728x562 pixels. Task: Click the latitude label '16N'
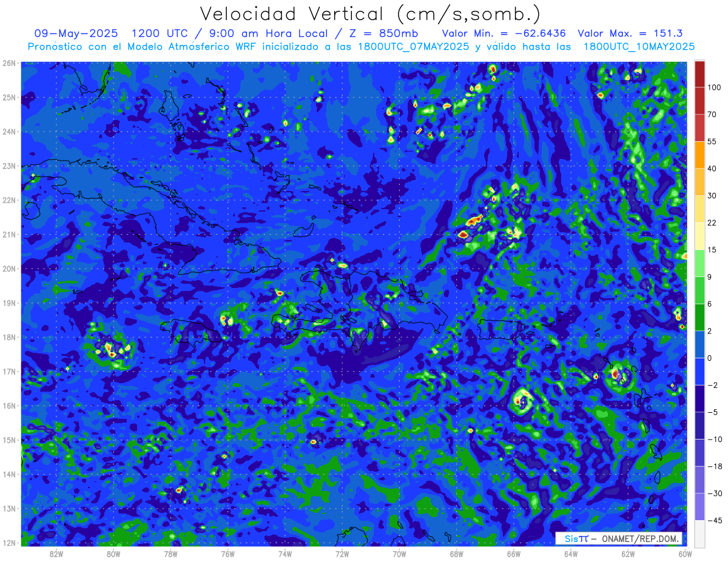click(x=9, y=406)
